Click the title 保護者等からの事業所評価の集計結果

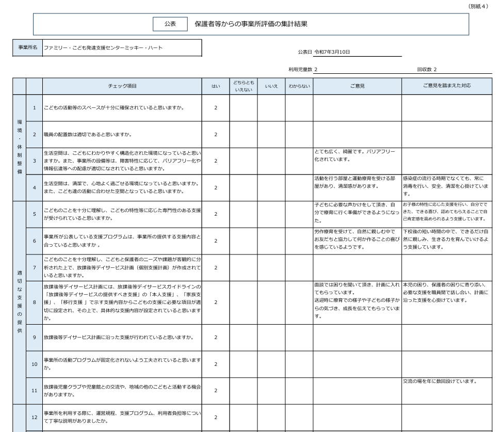coord(251,24)
